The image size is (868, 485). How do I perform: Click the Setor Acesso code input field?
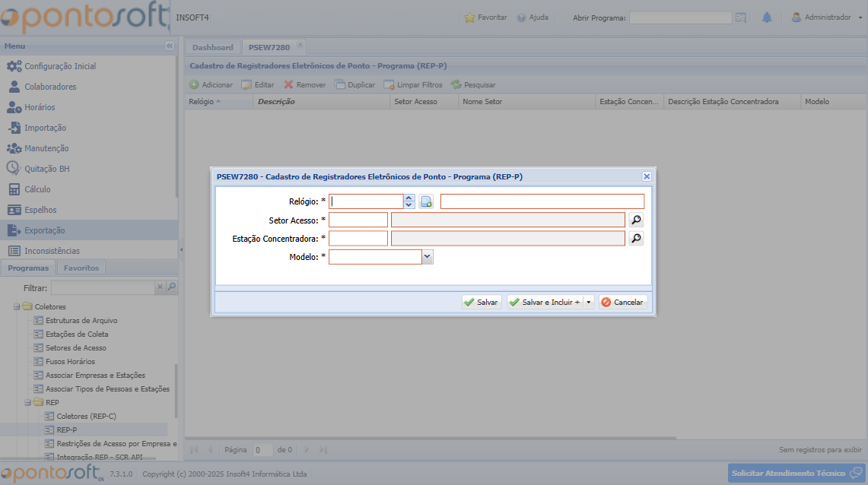click(x=358, y=220)
